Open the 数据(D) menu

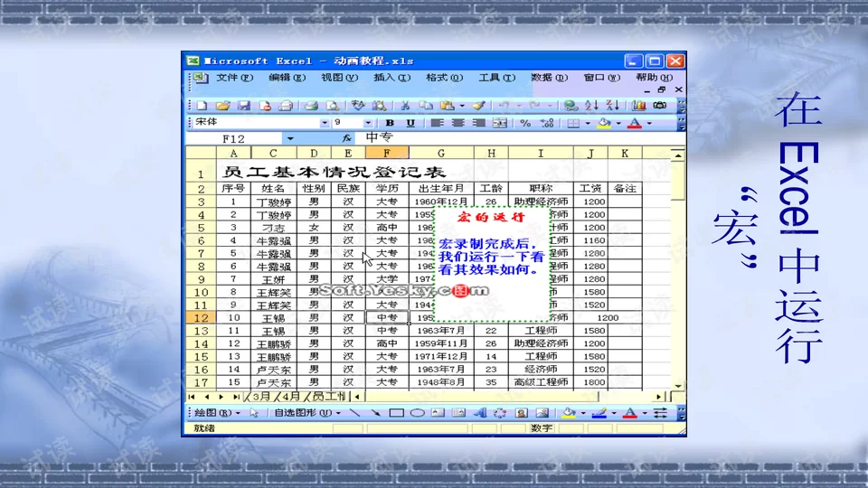(549, 78)
